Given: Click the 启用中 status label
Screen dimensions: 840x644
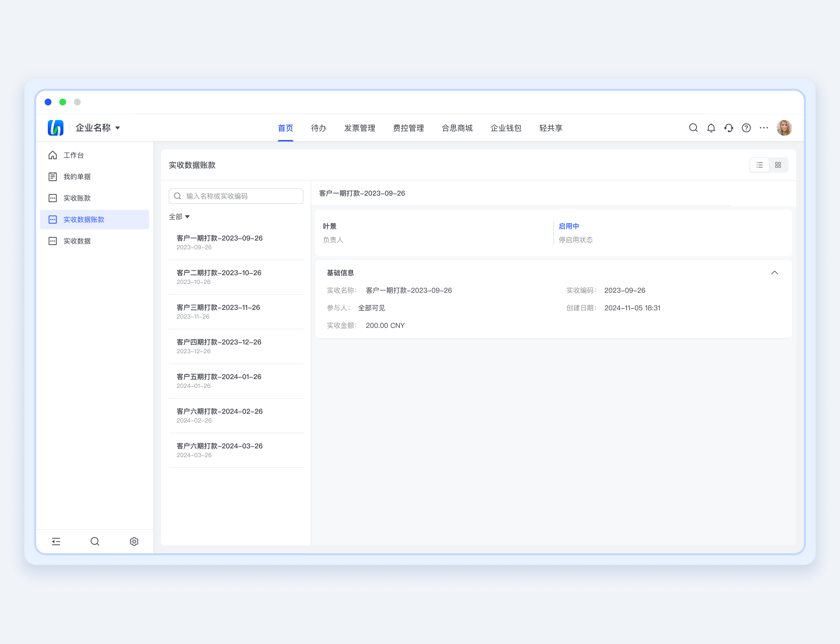Looking at the screenshot, I should tap(569, 226).
